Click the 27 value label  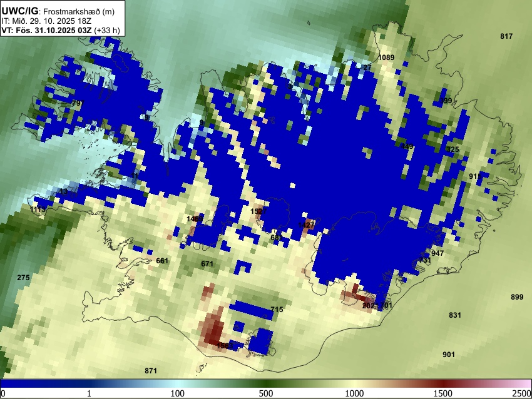point(367,68)
